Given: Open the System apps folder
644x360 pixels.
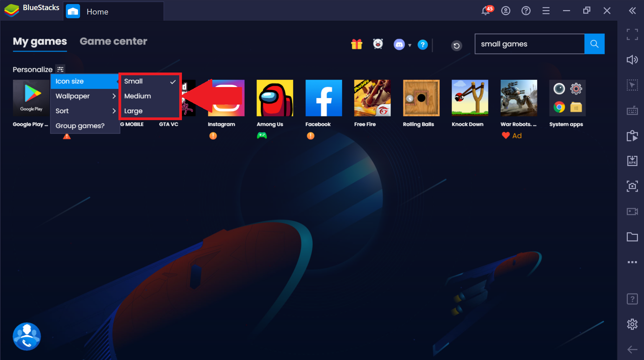Looking at the screenshot, I should pyautogui.click(x=567, y=98).
